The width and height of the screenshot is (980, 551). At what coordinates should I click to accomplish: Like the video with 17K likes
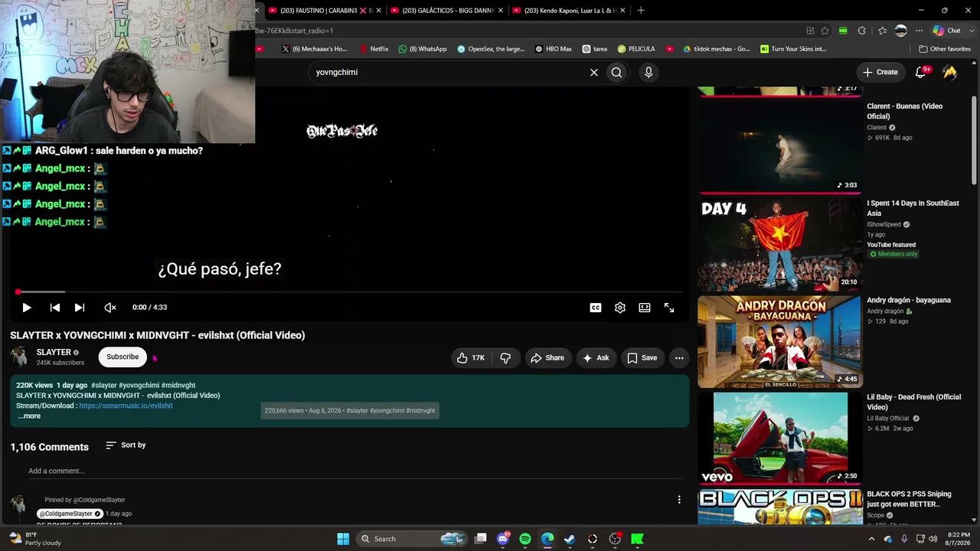point(470,357)
